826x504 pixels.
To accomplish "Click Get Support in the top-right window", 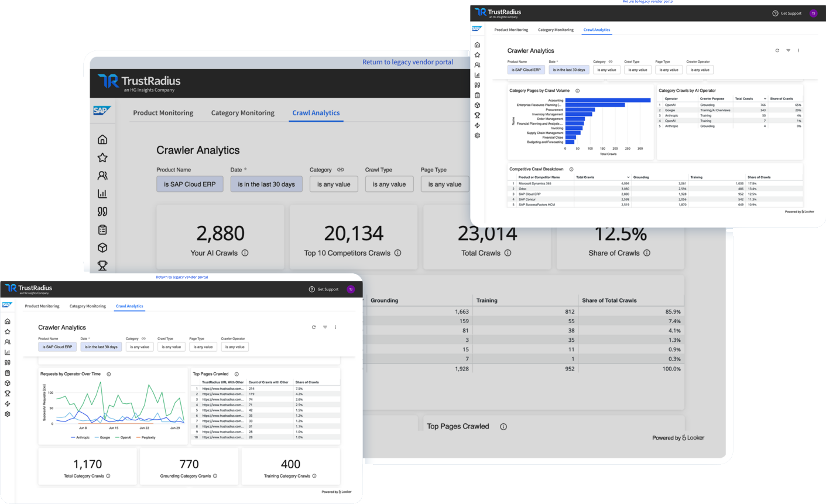I will pos(787,13).
